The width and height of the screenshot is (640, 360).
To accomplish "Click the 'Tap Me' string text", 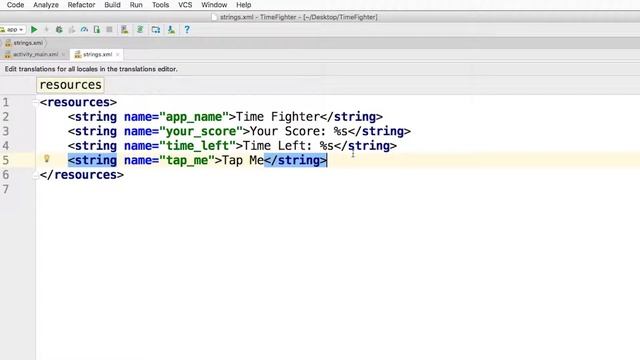I will pos(243,160).
